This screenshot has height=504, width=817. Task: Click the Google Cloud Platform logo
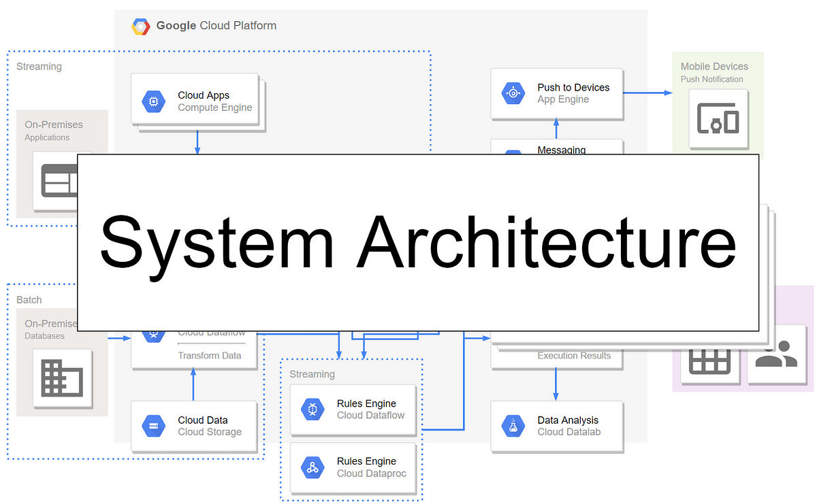pos(141,27)
